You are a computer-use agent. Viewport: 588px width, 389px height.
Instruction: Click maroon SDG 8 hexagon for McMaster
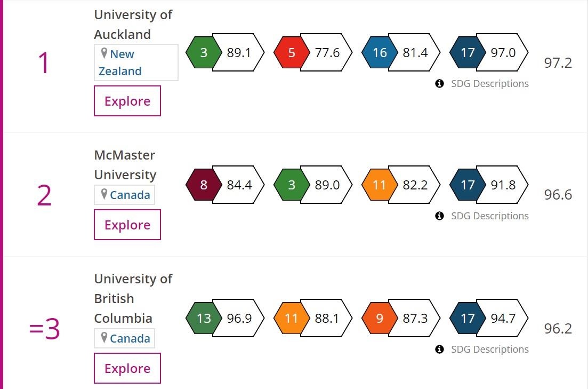(204, 185)
